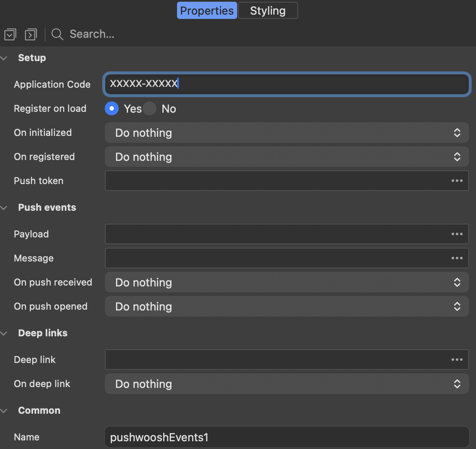Click the Push token label
Viewport: 476px width, 449px height.
pos(39,181)
